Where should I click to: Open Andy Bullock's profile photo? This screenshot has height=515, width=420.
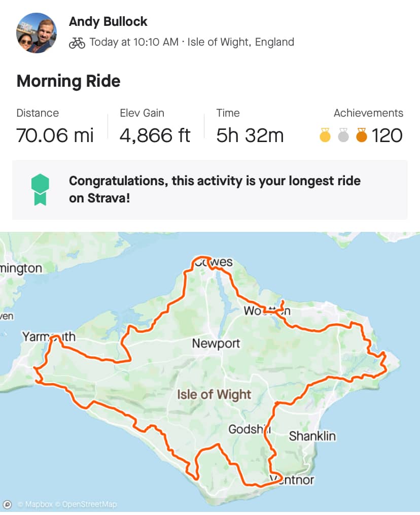(x=37, y=33)
